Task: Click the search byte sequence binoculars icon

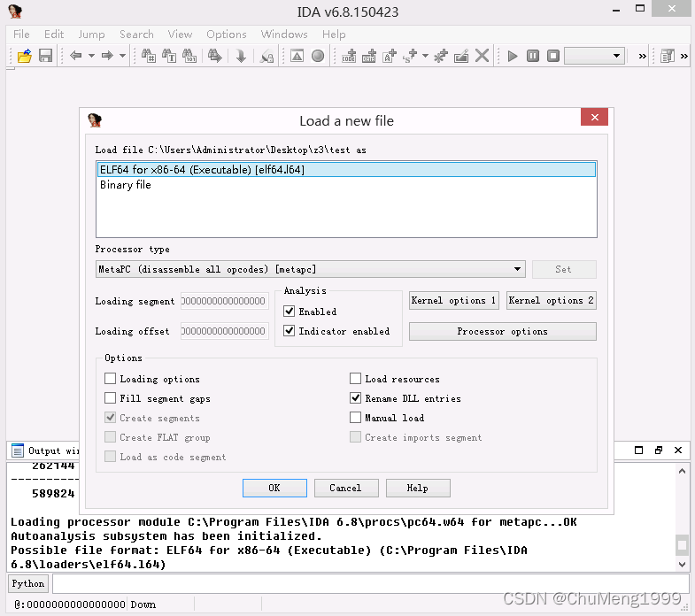Action: (189, 56)
